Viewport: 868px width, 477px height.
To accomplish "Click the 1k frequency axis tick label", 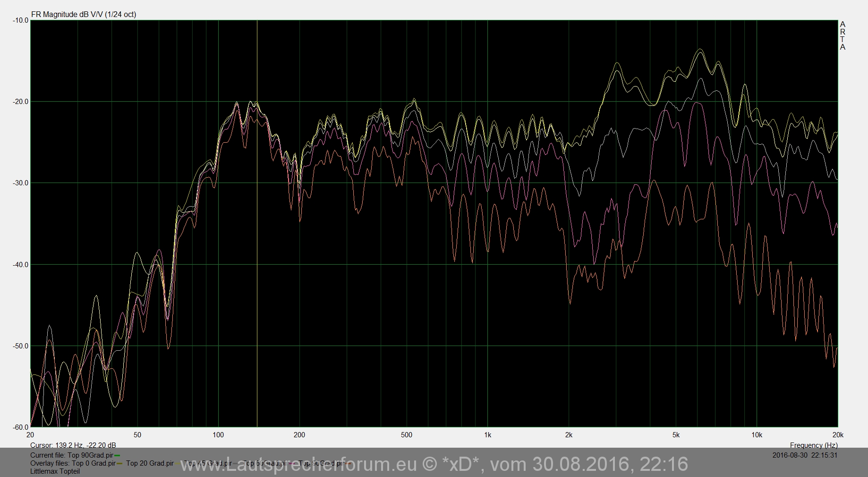I will coord(487,435).
